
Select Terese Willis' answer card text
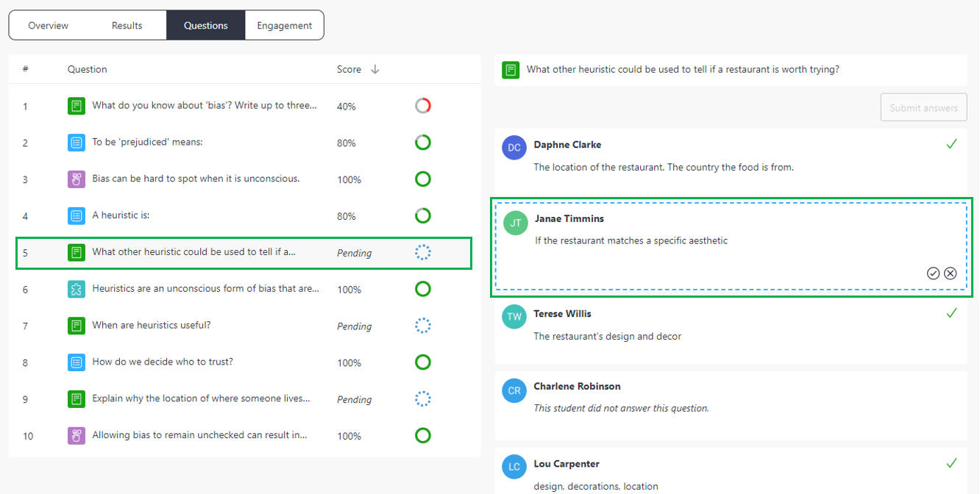pos(608,337)
